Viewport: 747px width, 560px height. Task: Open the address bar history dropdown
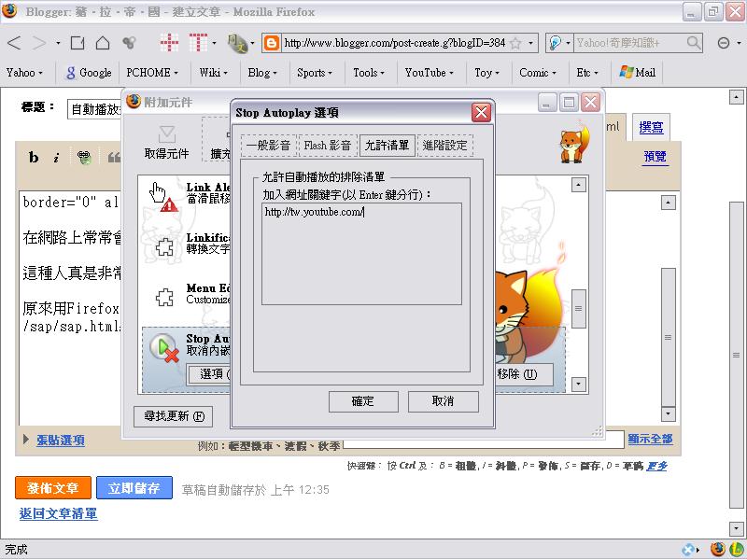530,43
